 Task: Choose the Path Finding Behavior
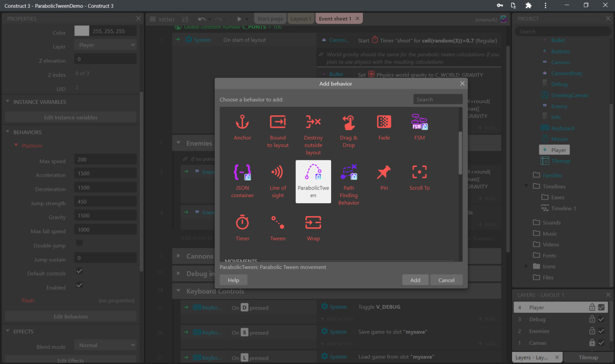coord(349,185)
